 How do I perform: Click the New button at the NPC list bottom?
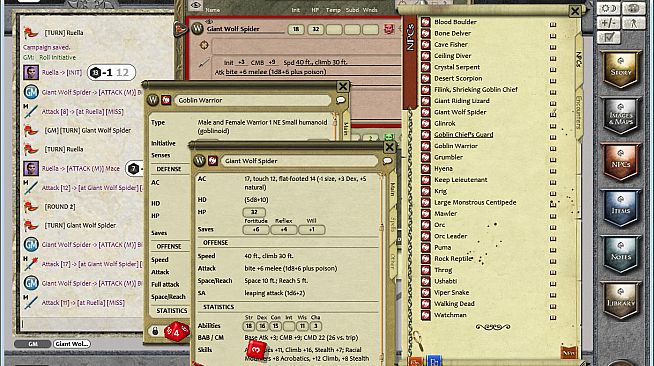(568, 352)
